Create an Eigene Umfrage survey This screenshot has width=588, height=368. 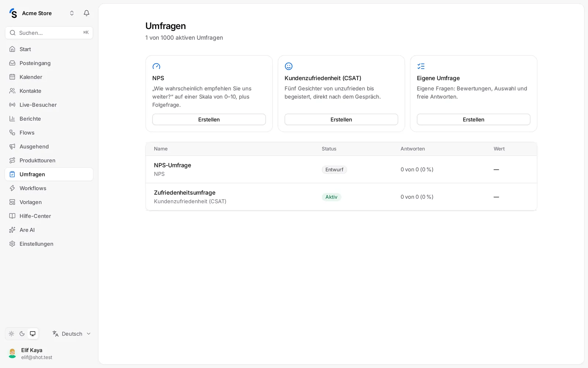coord(473,120)
